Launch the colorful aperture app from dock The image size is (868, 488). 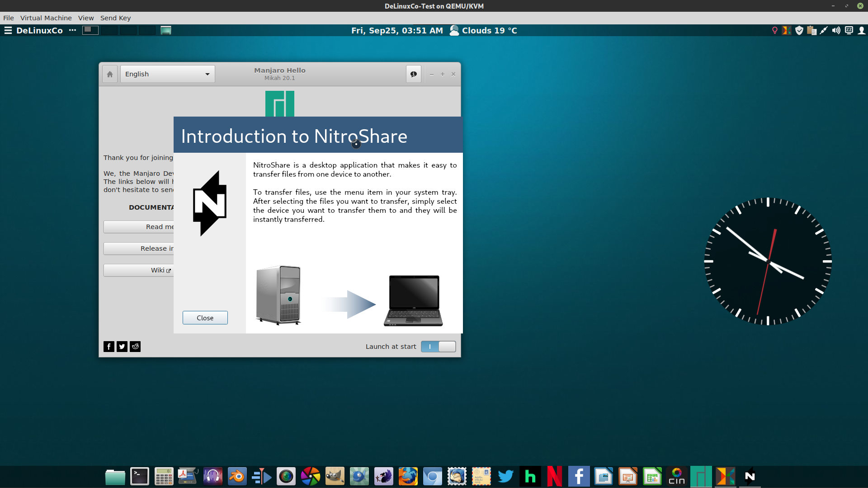coord(311,476)
